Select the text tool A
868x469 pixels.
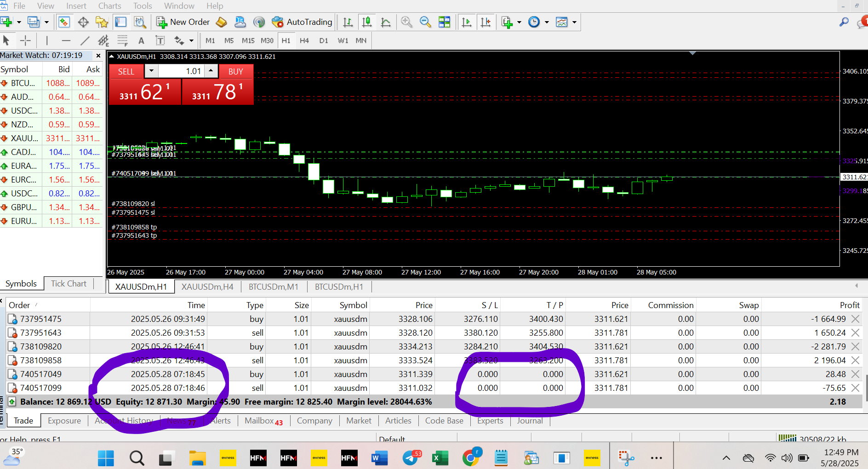click(x=141, y=40)
